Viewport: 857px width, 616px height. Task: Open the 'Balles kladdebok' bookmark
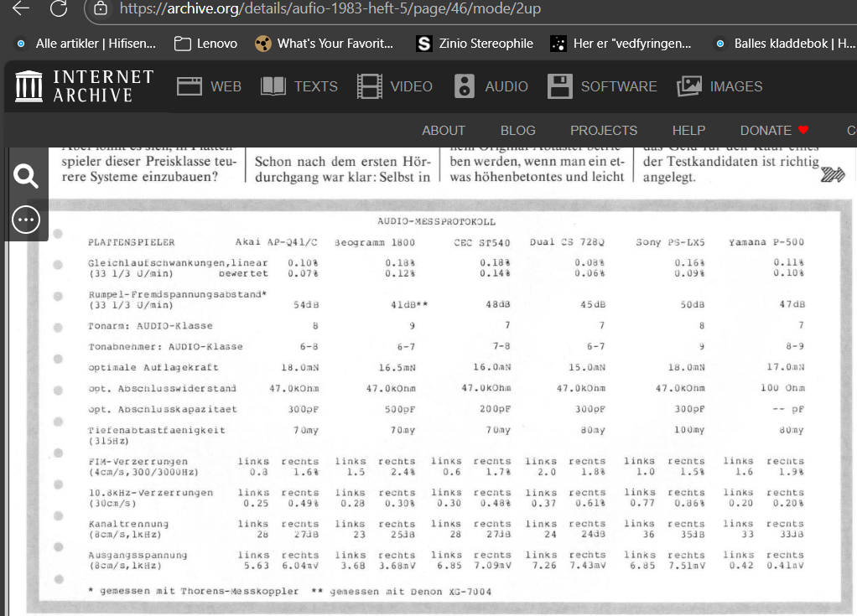coord(785,43)
